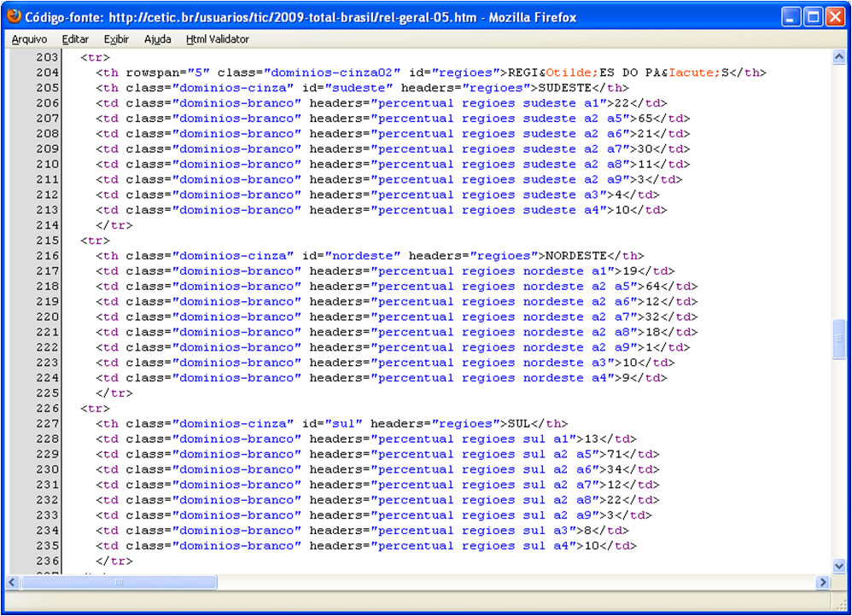Click line number 236 in the gutter
Screen dimensions: 852x616
pyautogui.click(x=47, y=560)
